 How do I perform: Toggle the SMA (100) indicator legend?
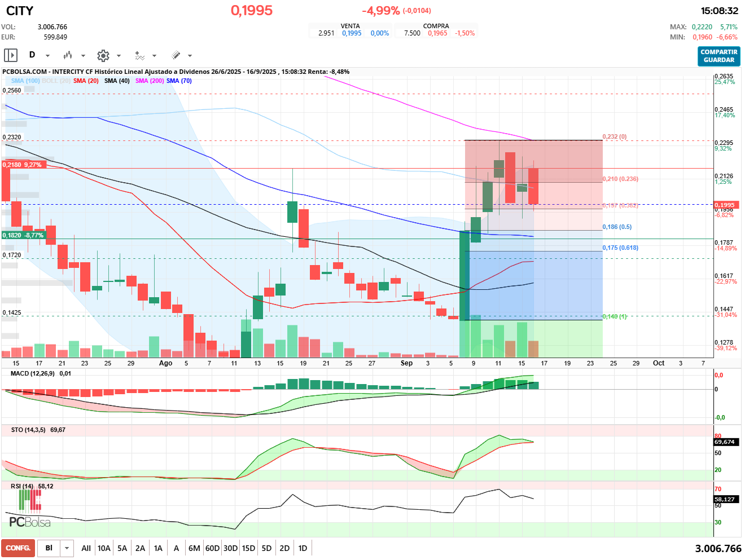point(25,81)
